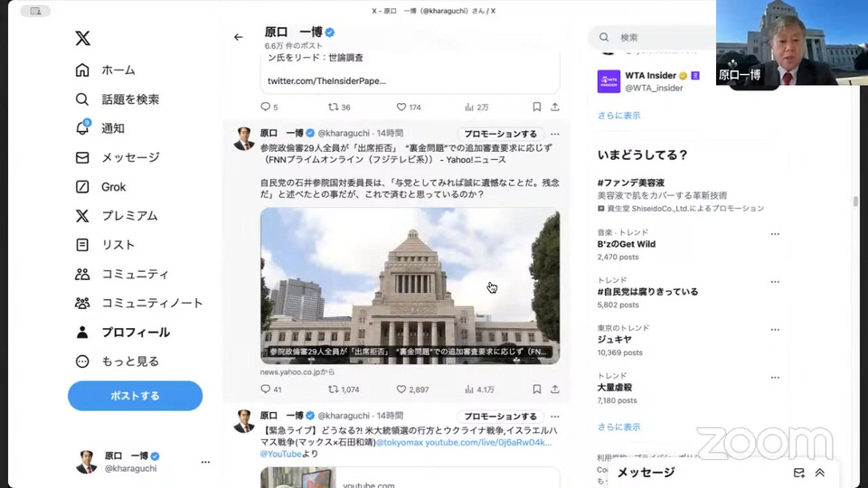This screenshot has width=868, height=488.
Task: Open リスト in the sidebar
Action: [x=105, y=245]
